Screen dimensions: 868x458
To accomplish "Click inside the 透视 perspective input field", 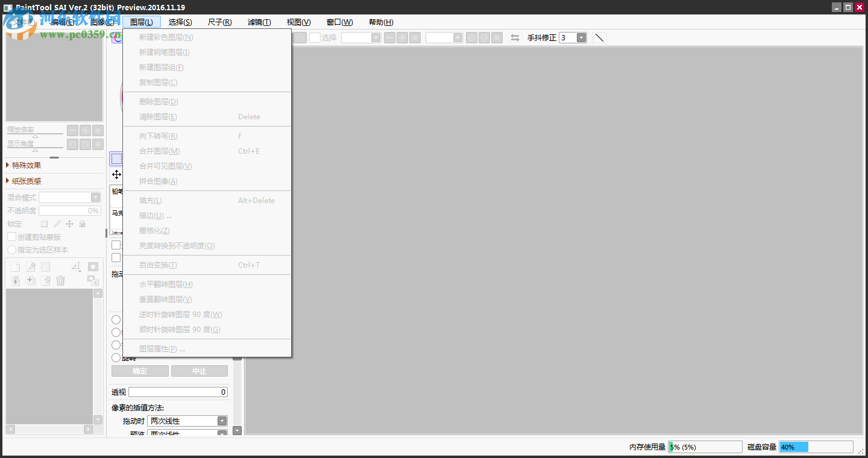I will click(178, 392).
